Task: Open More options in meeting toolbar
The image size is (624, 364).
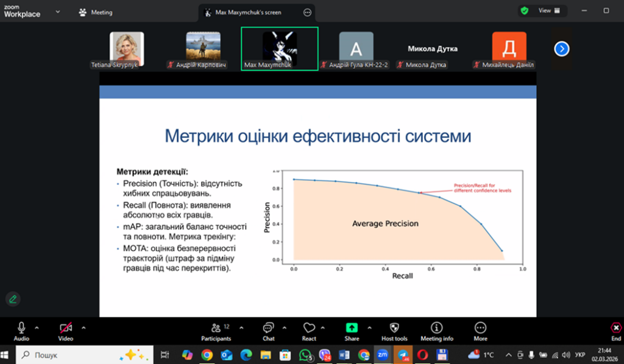Action: point(480,328)
